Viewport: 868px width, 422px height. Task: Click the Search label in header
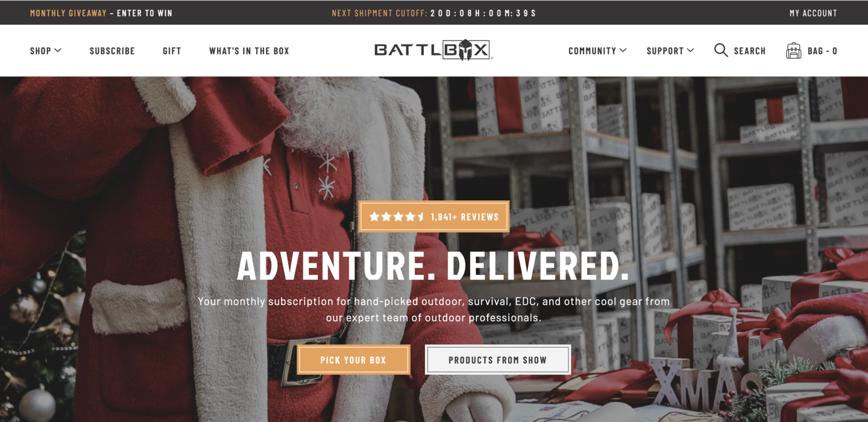[750, 51]
